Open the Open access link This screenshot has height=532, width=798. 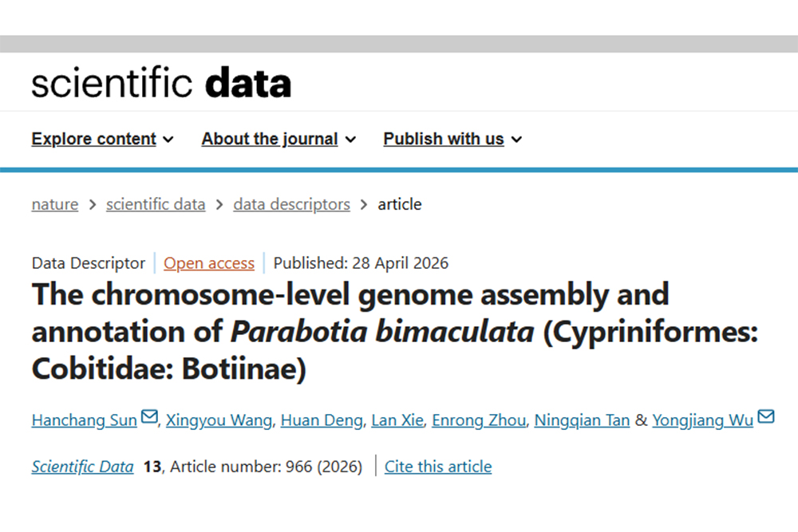[208, 263]
